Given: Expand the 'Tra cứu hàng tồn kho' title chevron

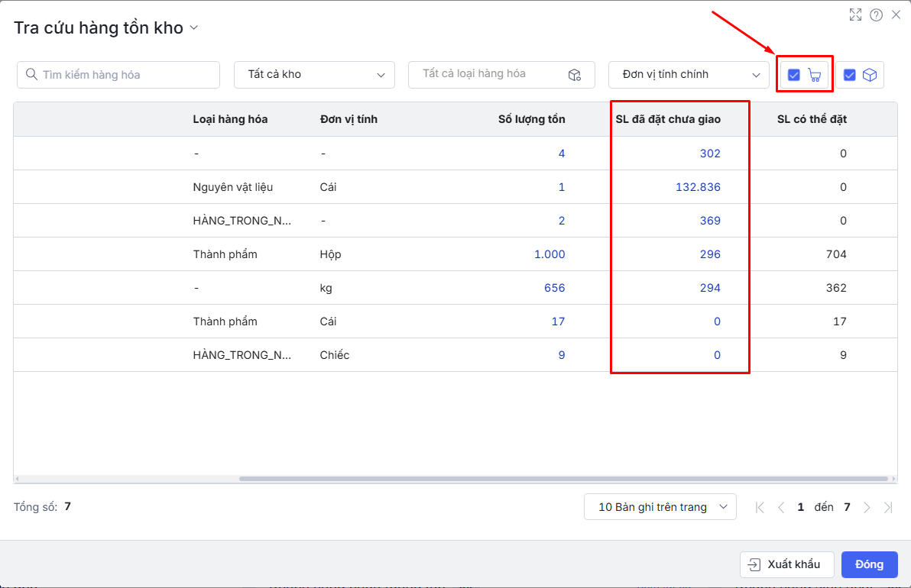Looking at the screenshot, I should [x=193, y=28].
